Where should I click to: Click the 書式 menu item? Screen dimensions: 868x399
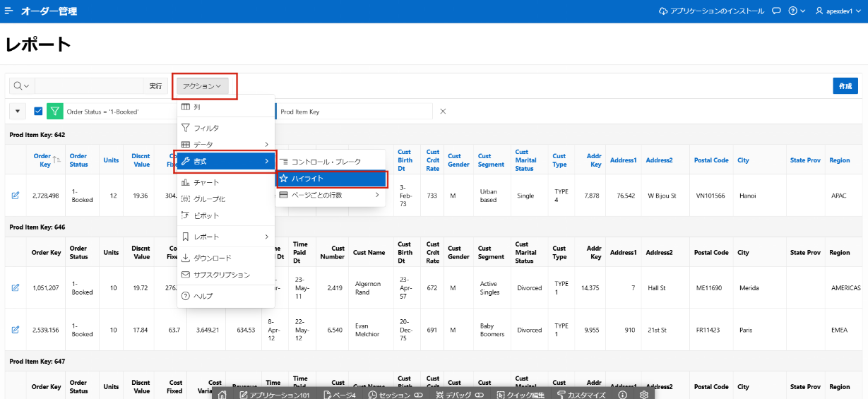(225, 162)
